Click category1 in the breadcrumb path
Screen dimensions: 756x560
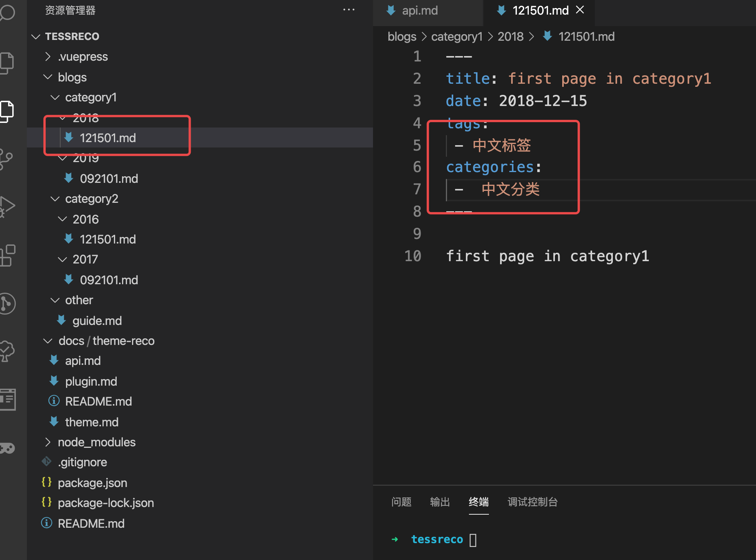[x=456, y=37]
